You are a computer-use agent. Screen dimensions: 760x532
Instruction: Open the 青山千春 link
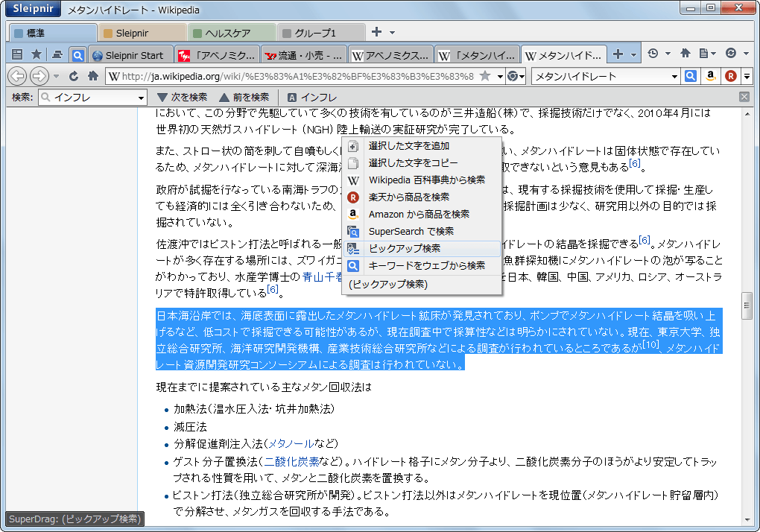[323, 276]
